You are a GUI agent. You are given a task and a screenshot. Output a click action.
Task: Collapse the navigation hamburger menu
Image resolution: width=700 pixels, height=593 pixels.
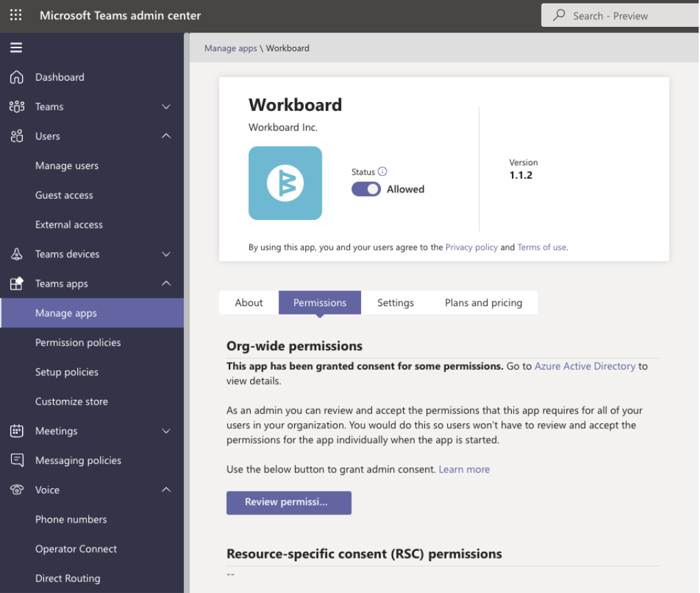tap(16, 48)
